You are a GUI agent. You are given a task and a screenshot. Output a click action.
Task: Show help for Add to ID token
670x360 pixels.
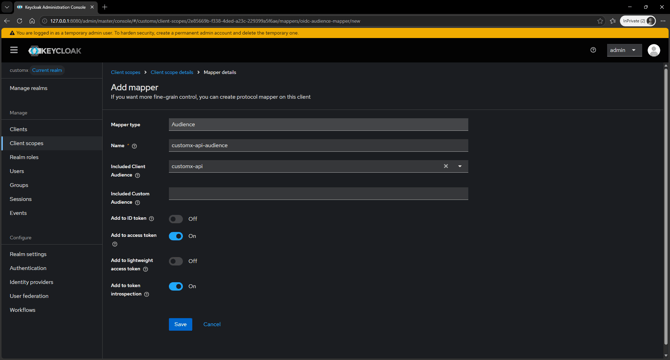pyautogui.click(x=151, y=219)
